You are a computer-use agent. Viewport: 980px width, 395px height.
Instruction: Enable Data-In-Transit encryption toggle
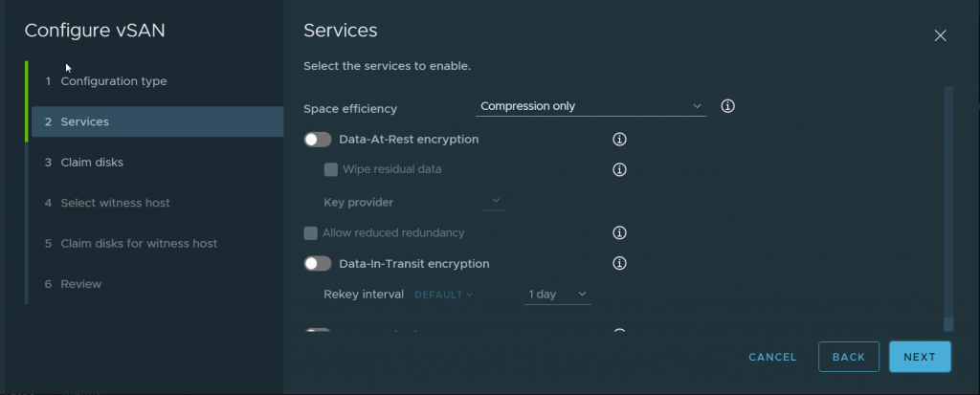point(318,263)
